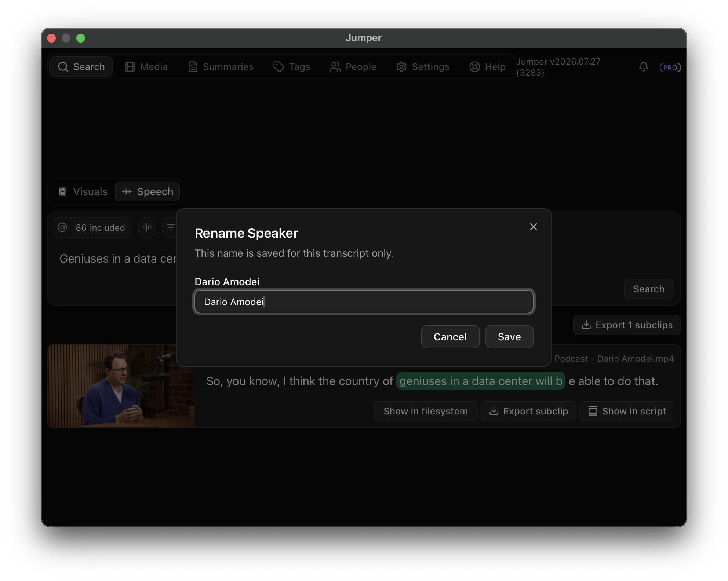This screenshot has height=581, width=728.
Task: Click the lifebuoy icon on Help tab
Action: tap(475, 67)
